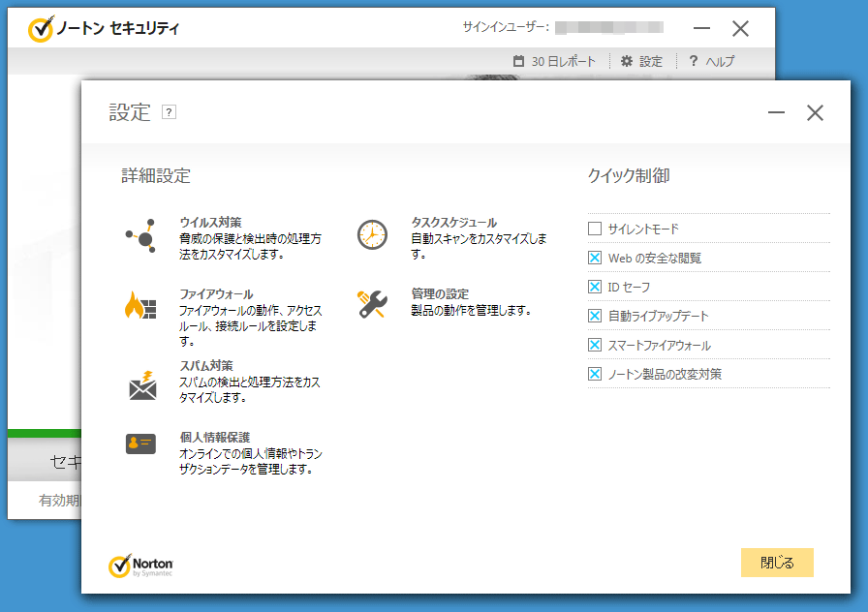Uncheck ノートン製品の改変対策

pyautogui.click(x=595, y=374)
